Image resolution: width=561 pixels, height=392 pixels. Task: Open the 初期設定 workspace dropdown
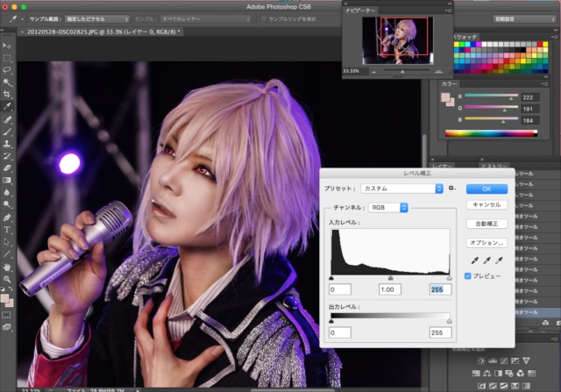[524, 19]
